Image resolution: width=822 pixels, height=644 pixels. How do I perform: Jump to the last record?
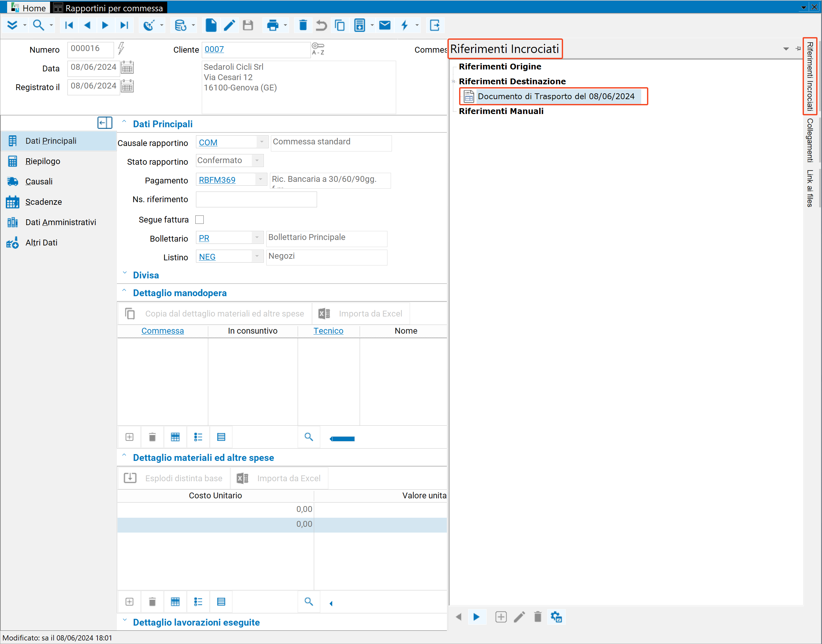[x=124, y=25]
